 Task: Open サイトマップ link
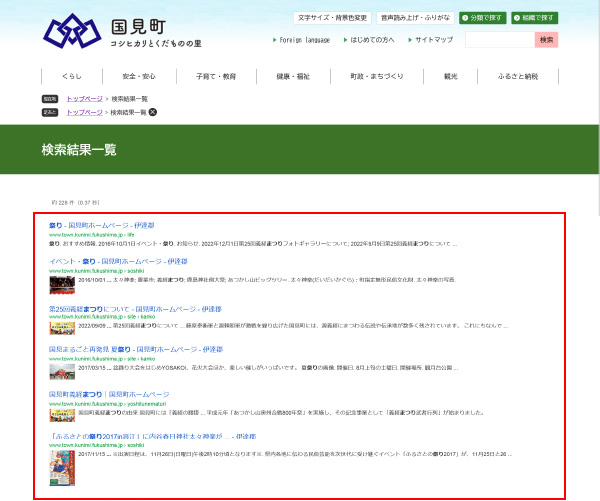(x=431, y=40)
